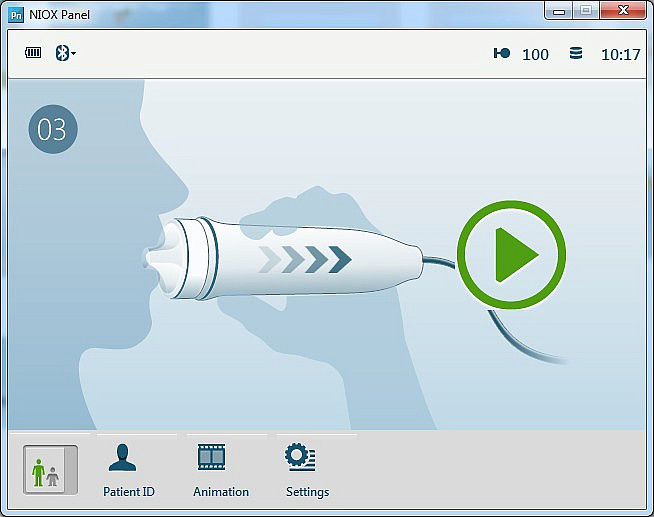
Task: Check the battery status icon
Action: [33, 53]
